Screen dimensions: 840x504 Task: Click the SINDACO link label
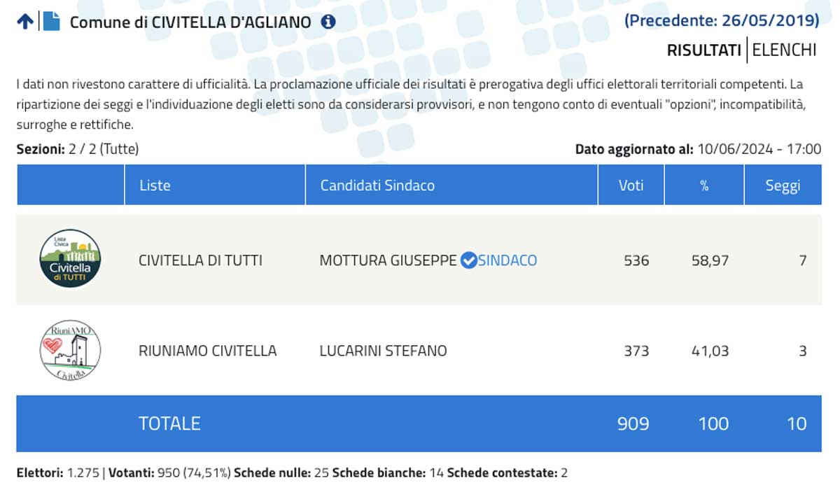507,260
